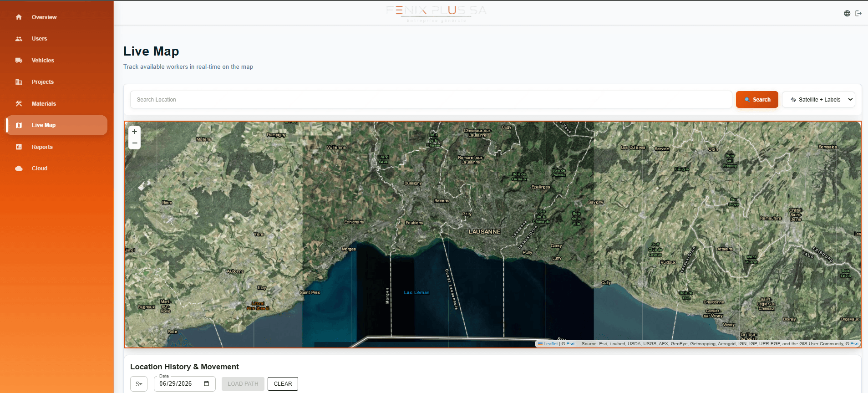
Task: Click the Live Map map icon
Action: pos(19,125)
